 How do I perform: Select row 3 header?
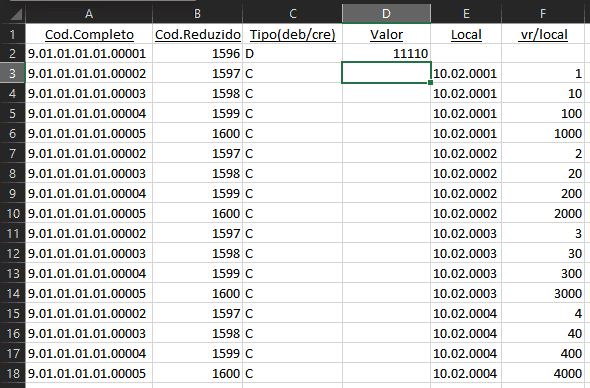pos(13,73)
